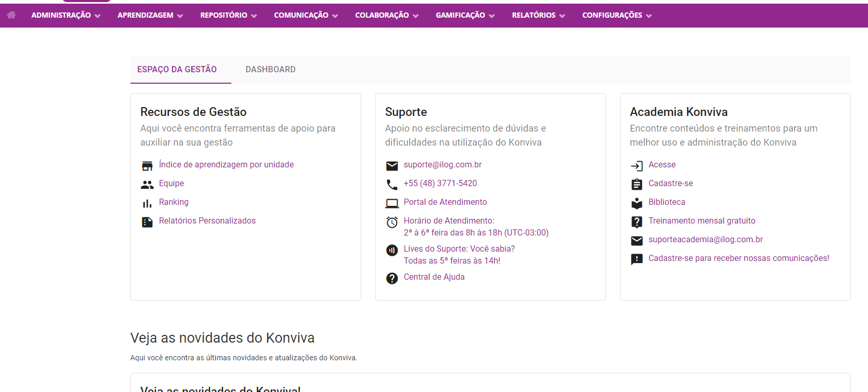
Task: Click the laptop icon beside Portal de Atendimento
Action: (392, 203)
